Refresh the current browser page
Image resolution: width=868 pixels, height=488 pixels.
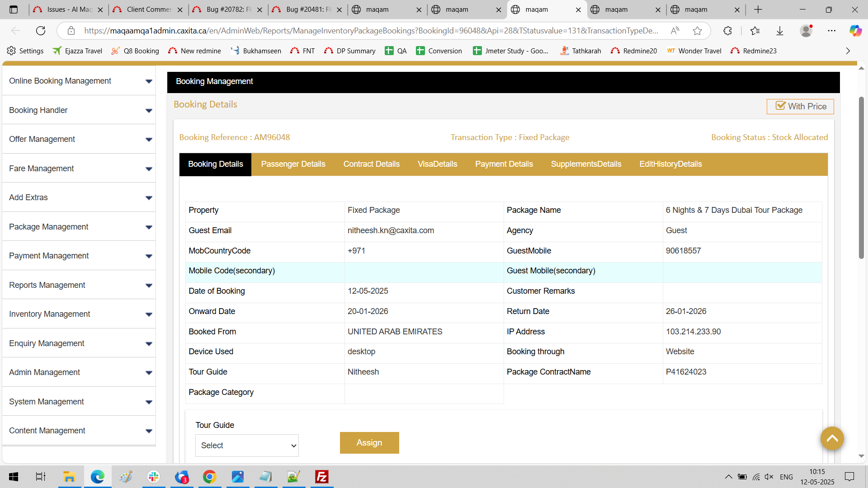41,31
